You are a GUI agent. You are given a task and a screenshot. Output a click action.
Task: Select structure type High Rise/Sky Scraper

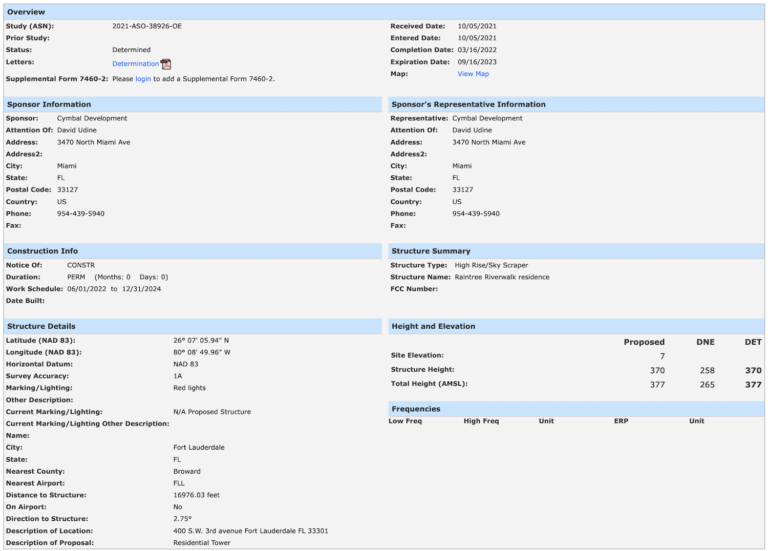point(491,265)
